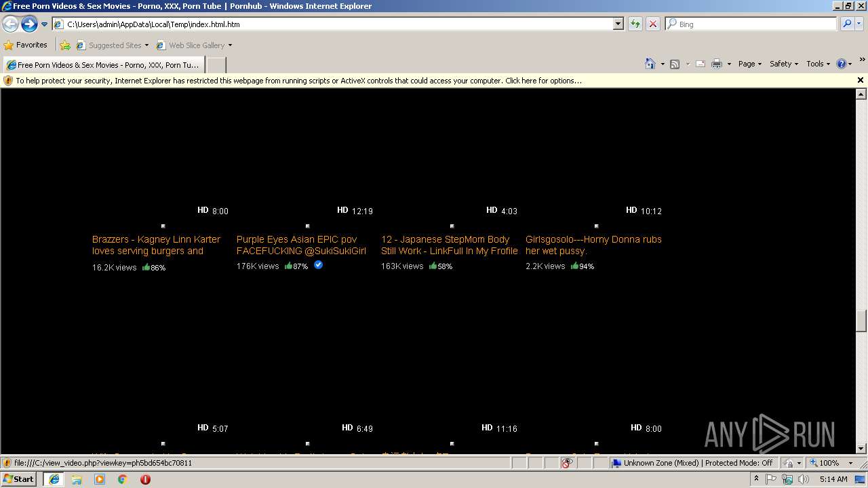Click the information bar shield icon
This screenshot has height=488, width=868.
8,81
